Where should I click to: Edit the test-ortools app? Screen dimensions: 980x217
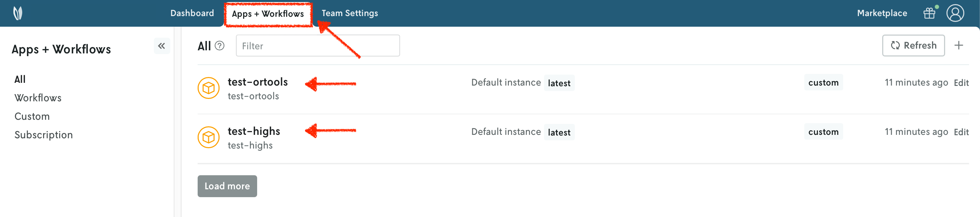click(961, 83)
